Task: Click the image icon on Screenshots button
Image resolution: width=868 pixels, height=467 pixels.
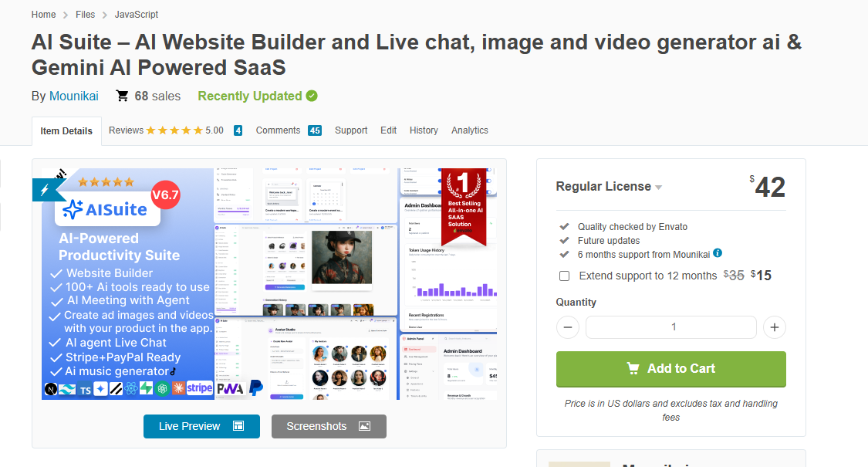Action: pyautogui.click(x=364, y=426)
